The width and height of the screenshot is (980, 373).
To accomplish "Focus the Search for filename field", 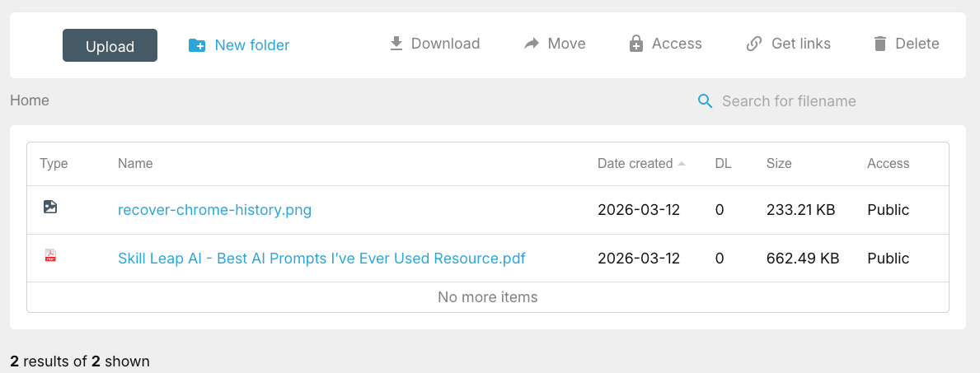I will 789,101.
